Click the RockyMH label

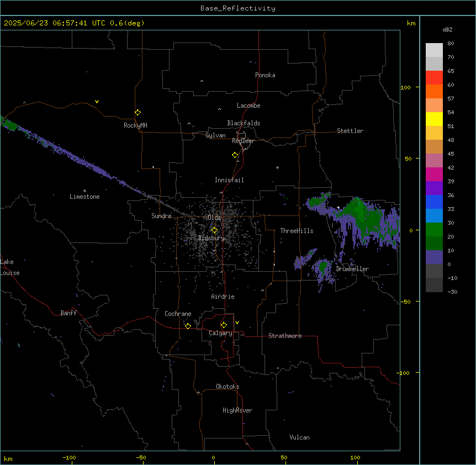click(x=135, y=125)
